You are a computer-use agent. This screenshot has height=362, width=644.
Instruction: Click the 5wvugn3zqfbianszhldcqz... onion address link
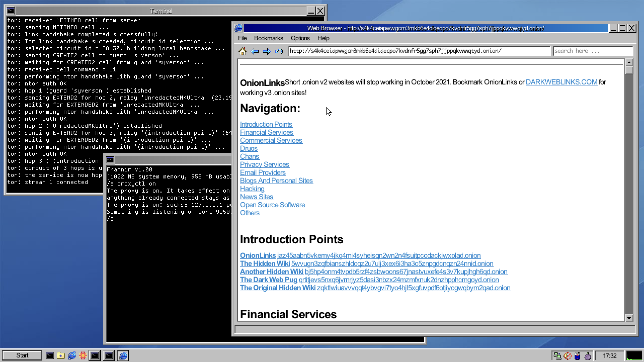point(392,264)
